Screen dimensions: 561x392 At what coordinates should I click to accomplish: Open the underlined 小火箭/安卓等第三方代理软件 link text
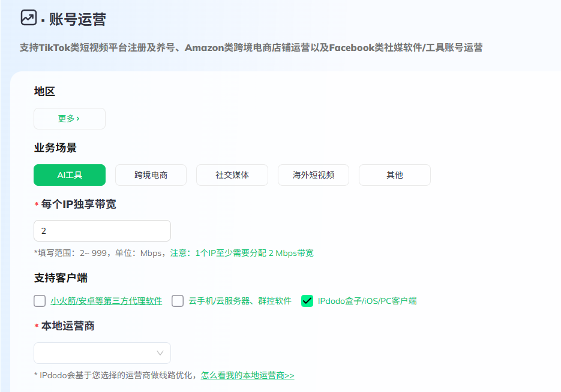[106, 301]
